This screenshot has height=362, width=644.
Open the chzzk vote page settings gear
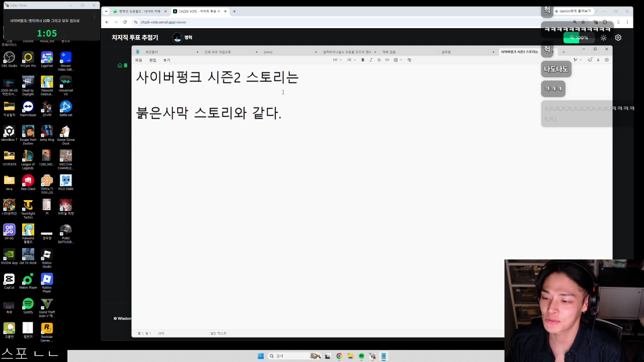618,38
